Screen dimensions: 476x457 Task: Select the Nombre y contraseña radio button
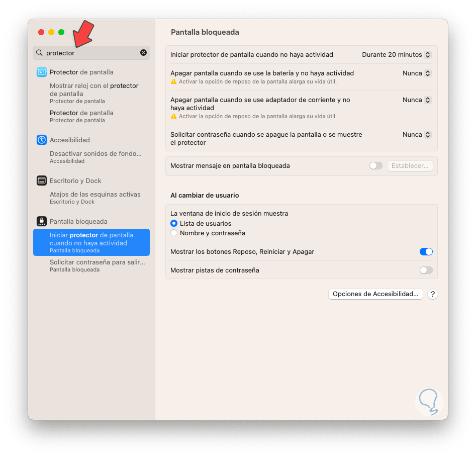tap(174, 233)
